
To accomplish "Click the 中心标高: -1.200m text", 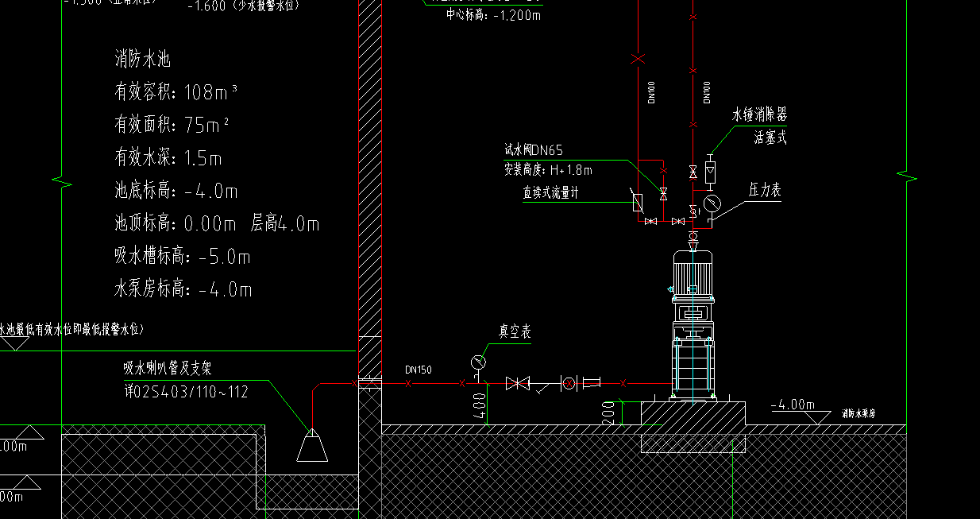I will pos(493,15).
